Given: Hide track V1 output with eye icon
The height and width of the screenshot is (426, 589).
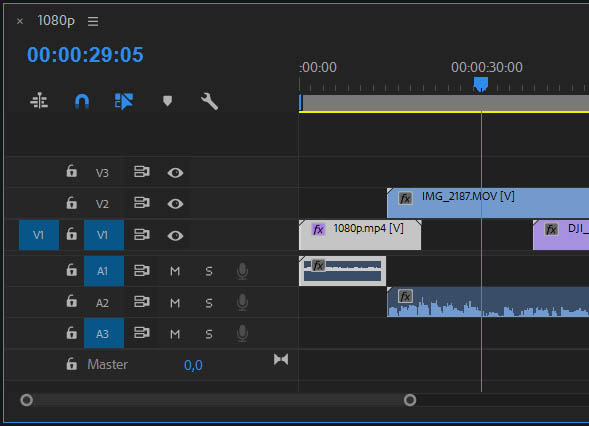Looking at the screenshot, I should coord(175,236).
